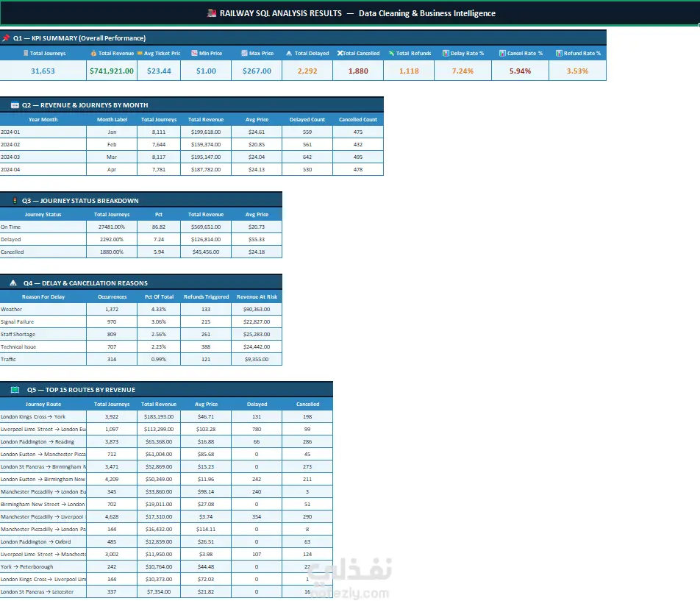Image resolution: width=700 pixels, height=601 pixels.
Task: Click the train icon in the title banner
Action: [x=212, y=13]
